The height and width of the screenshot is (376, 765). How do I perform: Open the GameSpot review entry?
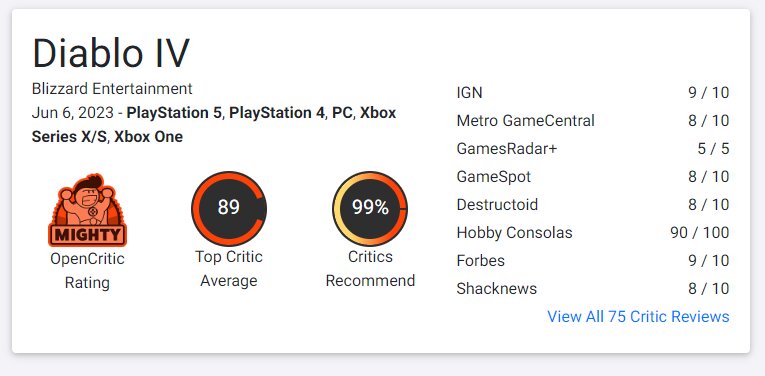pyautogui.click(x=593, y=177)
